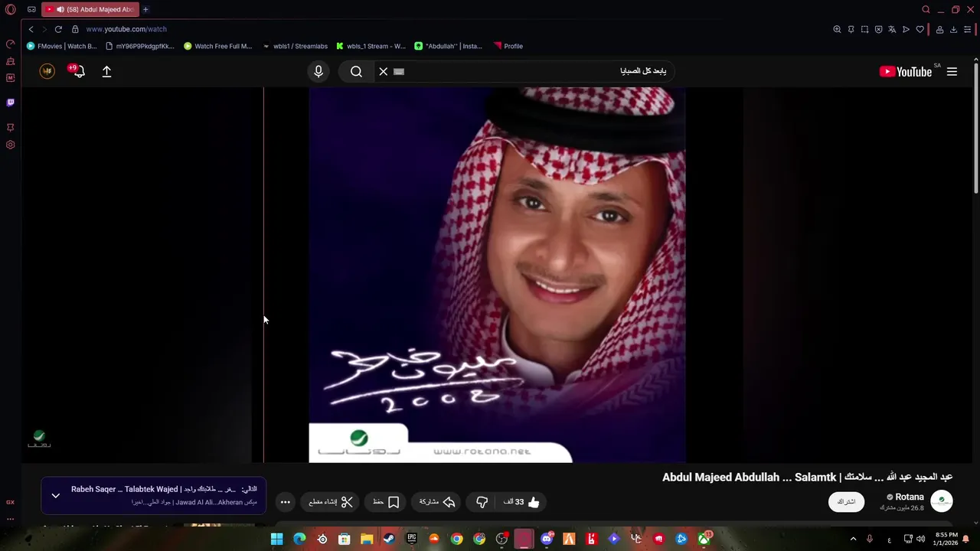This screenshot has height=551, width=980.
Task: Open My Flow send icon
Action: click(x=906, y=29)
